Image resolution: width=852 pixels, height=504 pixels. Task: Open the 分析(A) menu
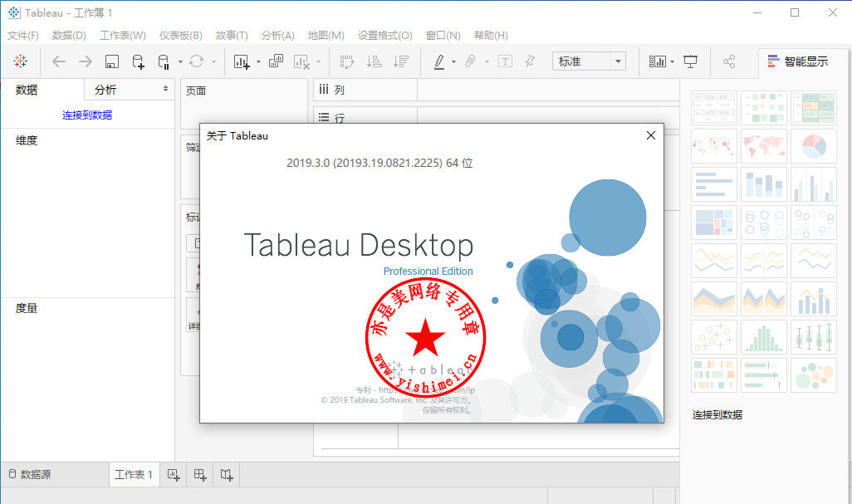(x=277, y=36)
